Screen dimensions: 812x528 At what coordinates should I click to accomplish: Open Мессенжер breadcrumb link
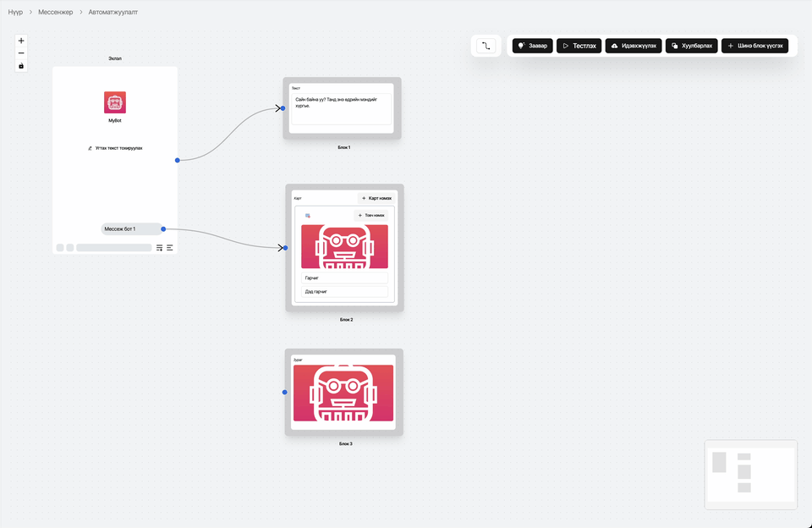click(x=56, y=12)
